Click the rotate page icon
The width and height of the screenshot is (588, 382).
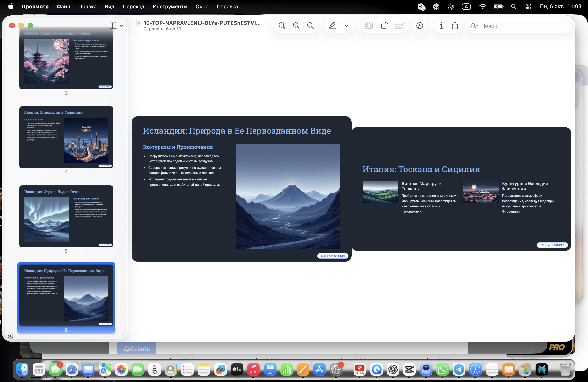point(384,26)
